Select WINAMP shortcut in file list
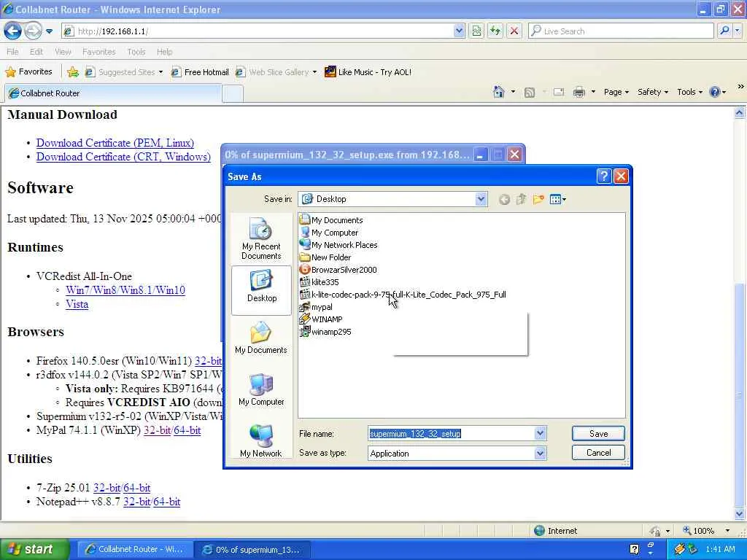The width and height of the screenshot is (747, 560). tap(321, 319)
